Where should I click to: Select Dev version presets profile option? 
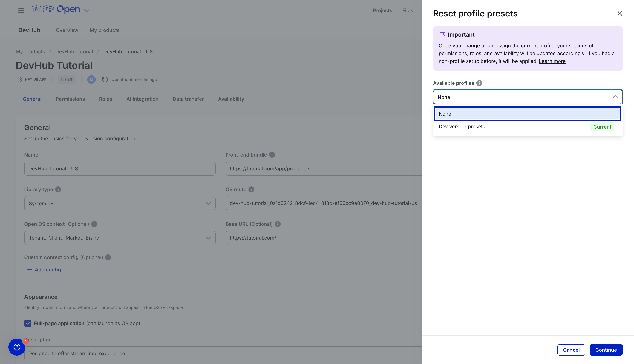(x=462, y=127)
